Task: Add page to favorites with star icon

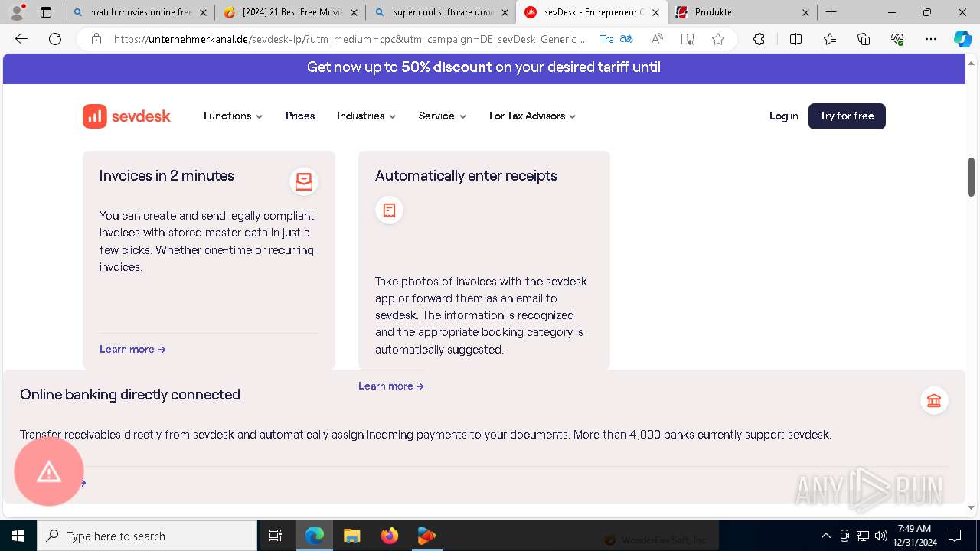Action: point(718,39)
